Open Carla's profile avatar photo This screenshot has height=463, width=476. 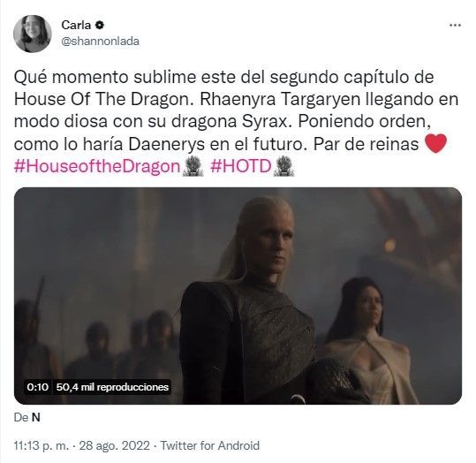[33, 34]
